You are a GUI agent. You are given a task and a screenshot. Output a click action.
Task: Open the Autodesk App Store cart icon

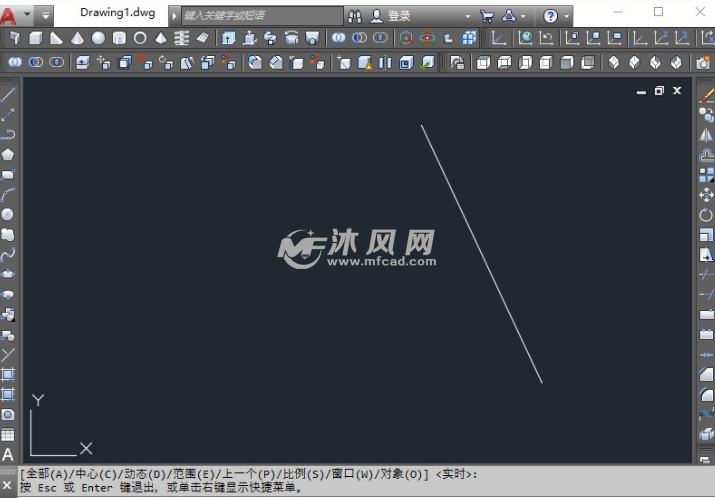click(487, 16)
